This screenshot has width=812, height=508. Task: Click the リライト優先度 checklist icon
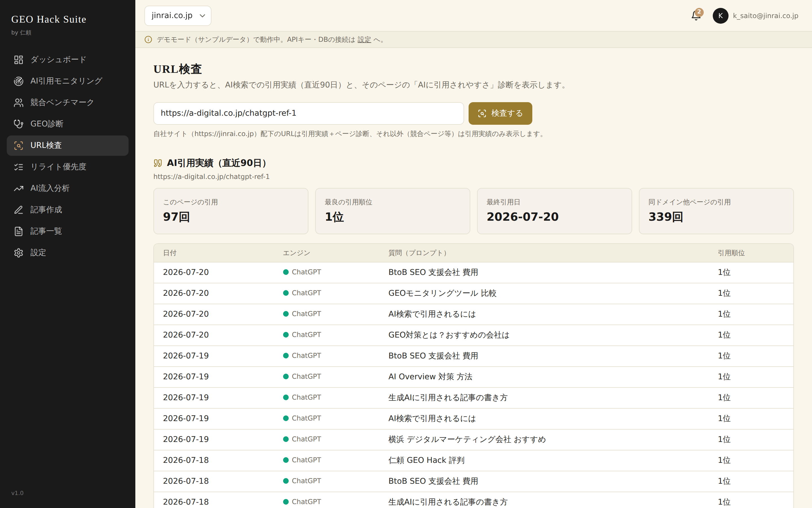point(18,167)
